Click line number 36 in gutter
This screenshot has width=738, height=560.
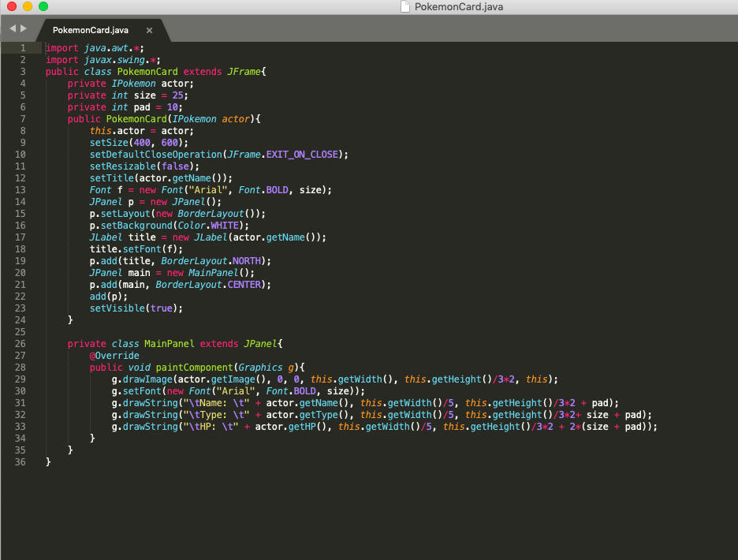click(20, 462)
